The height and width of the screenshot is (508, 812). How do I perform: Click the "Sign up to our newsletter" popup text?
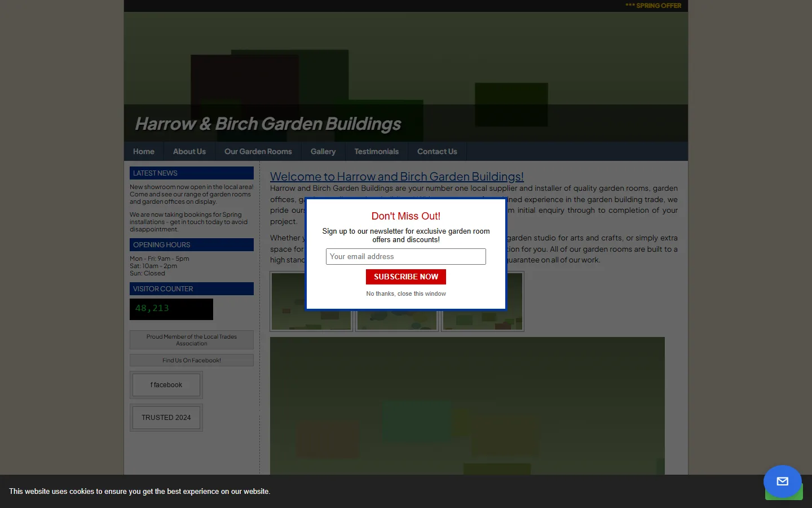(x=406, y=235)
